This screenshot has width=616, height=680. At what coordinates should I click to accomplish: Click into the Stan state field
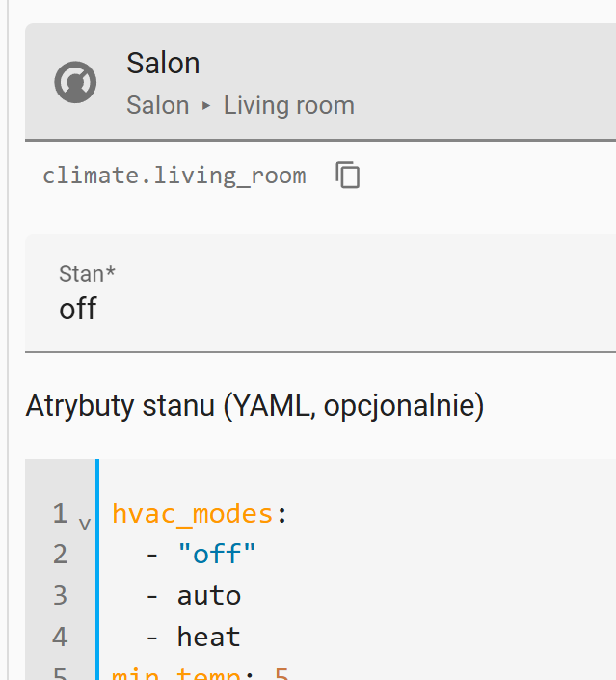(x=320, y=293)
